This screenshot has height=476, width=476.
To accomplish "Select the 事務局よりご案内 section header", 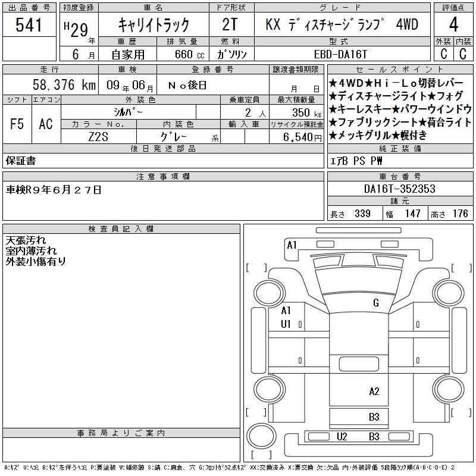I will (x=121, y=433).
